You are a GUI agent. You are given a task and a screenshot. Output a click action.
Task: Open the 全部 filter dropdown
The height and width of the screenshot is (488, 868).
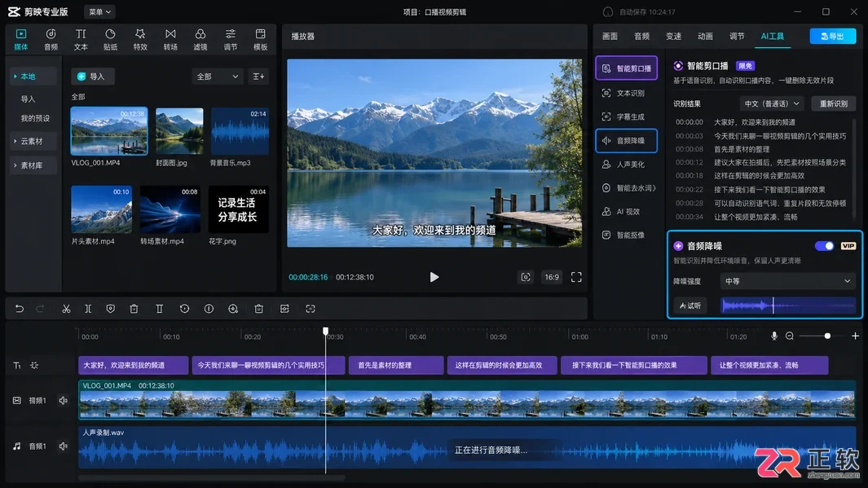(218, 77)
